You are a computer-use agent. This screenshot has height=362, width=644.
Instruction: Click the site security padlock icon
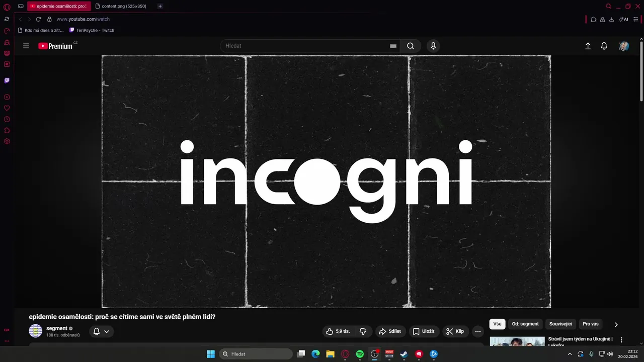pos(49,19)
